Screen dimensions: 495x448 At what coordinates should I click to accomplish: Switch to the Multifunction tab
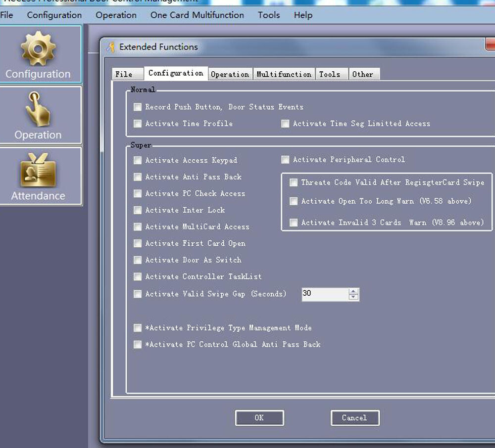[284, 74]
